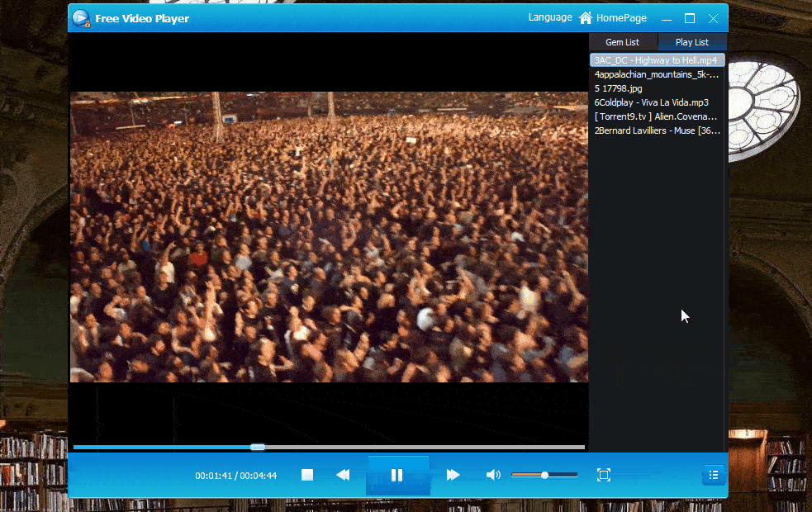Screen dimensions: 812x512
Task: Select 6Coldplay - Viva La Vida.mp3
Action: coord(658,102)
